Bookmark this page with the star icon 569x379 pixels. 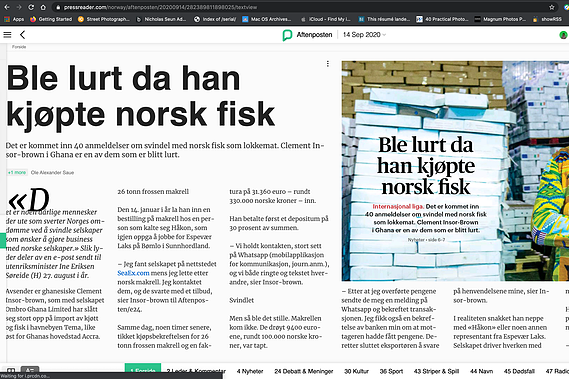point(552,7)
